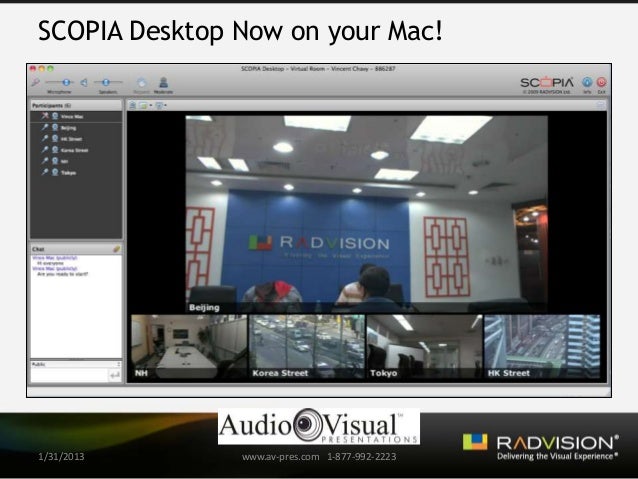Click the third icon in video toolbar
The image size is (638, 479).
[x=159, y=105]
